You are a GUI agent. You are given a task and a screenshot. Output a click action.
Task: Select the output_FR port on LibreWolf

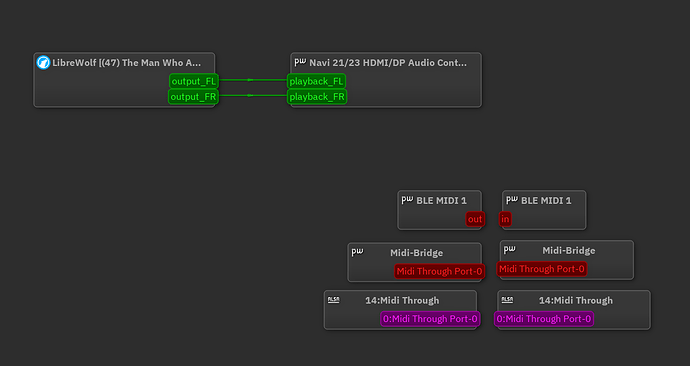click(193, 97)
